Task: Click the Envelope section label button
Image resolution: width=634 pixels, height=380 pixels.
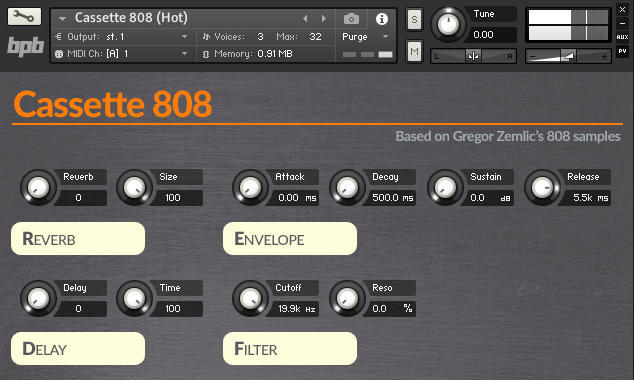Action: (290, 239)
